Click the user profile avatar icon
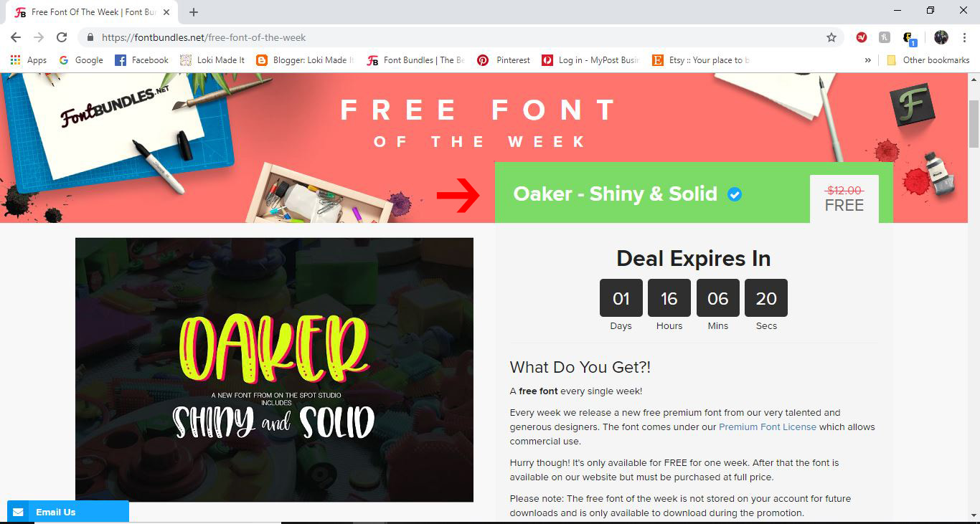The image size is (980, 524). coord(941,37)
